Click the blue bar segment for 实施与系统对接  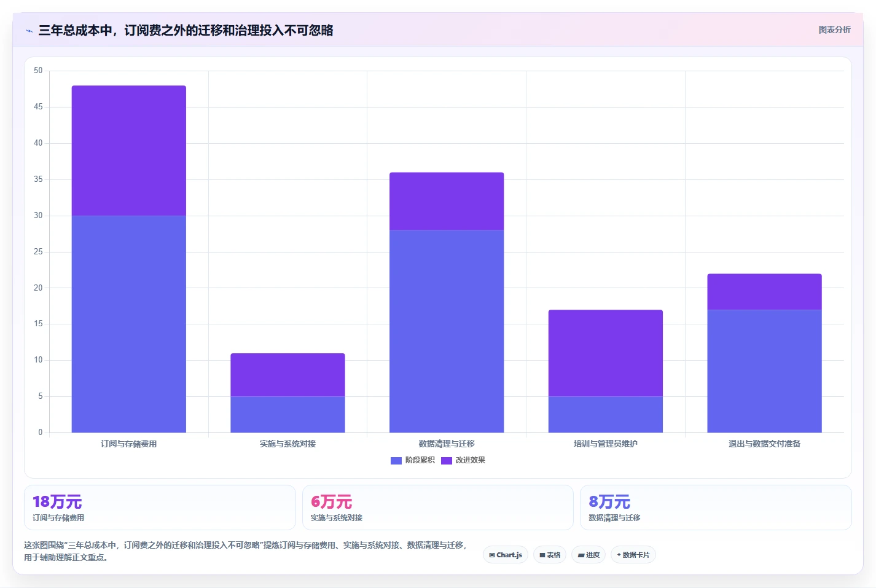[287, 414]
